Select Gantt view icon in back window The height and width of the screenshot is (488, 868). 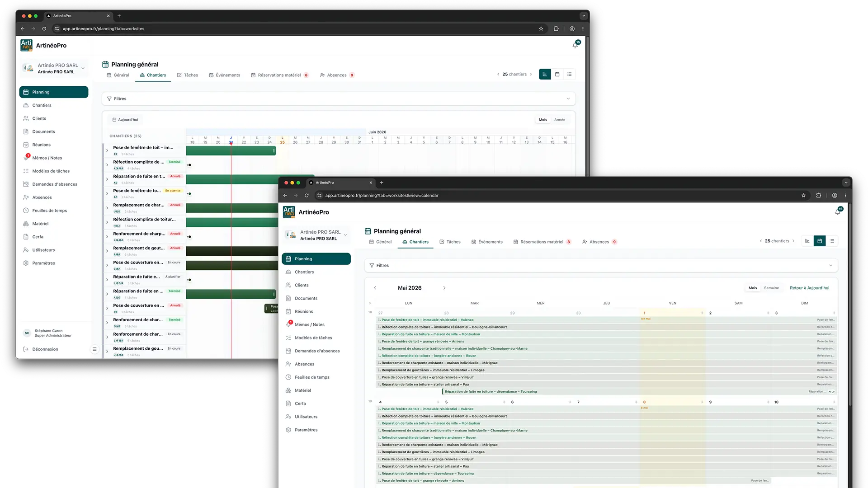pos(545,75)
